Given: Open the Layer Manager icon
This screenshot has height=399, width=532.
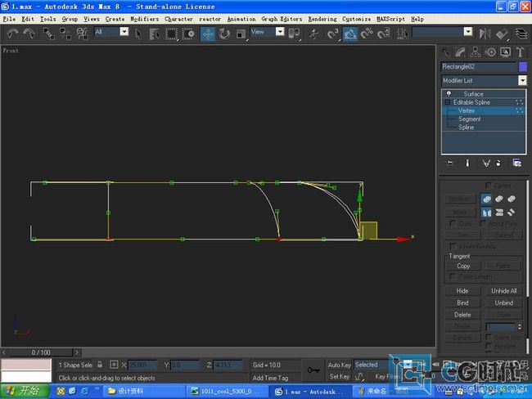Looking at the screenshot, I should coord(521,34).
